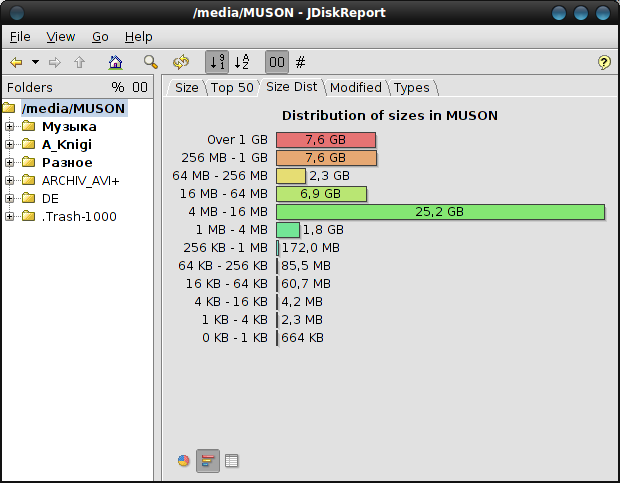Viewport: 620px width, 483px height.
Task: Open the View menu
Action: click(60, 37)
